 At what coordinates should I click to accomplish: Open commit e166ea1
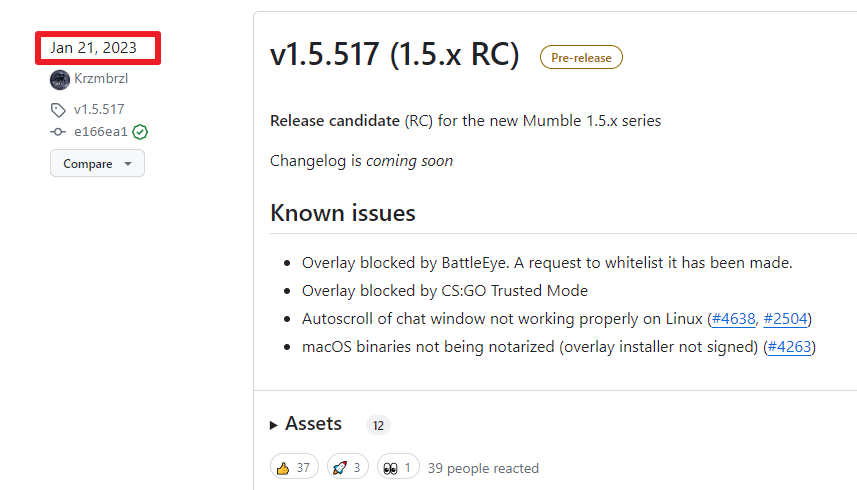tap(101, 132)
